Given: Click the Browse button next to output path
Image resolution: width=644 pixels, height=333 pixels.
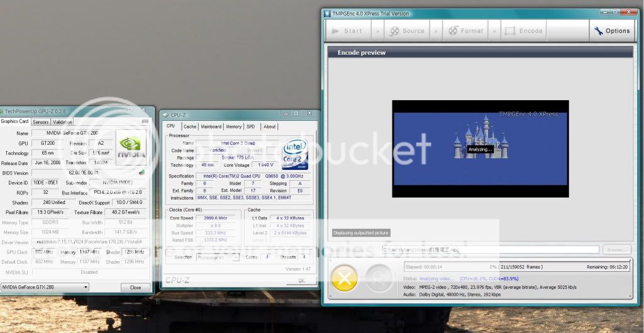Looking at the screenshot, I should (x=616, y=249).
